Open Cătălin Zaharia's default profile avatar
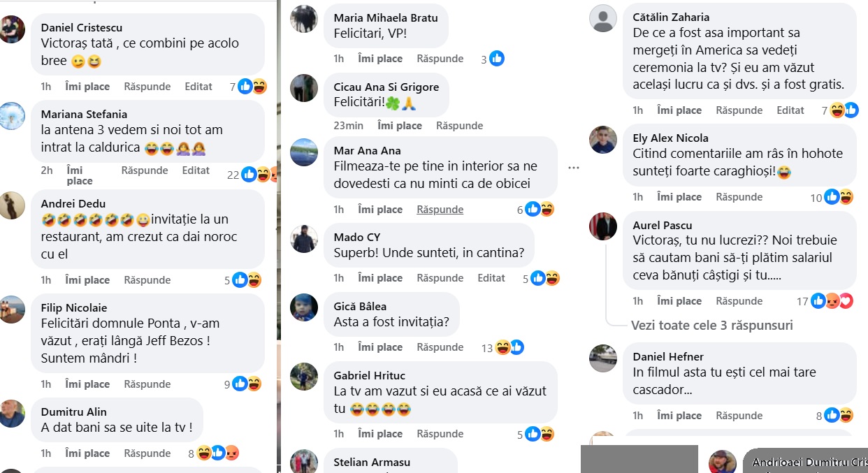 coord(603,18)
